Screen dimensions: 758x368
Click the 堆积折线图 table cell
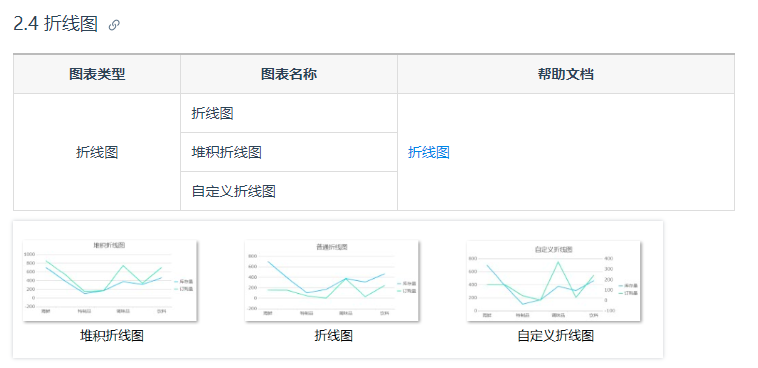[x=289, y=152]
